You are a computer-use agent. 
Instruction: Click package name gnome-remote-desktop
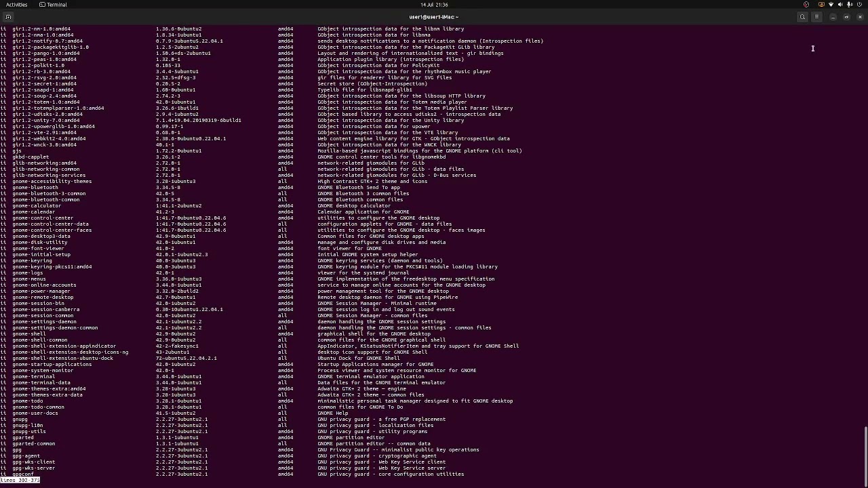[x=43, y=298]
